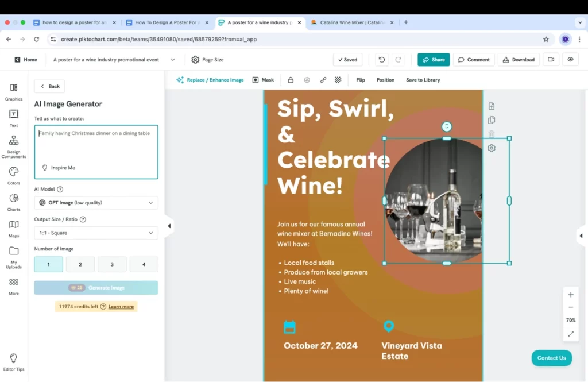Open the Colors panel
This screenshot has height=382, width=588.
pos(14,174)
